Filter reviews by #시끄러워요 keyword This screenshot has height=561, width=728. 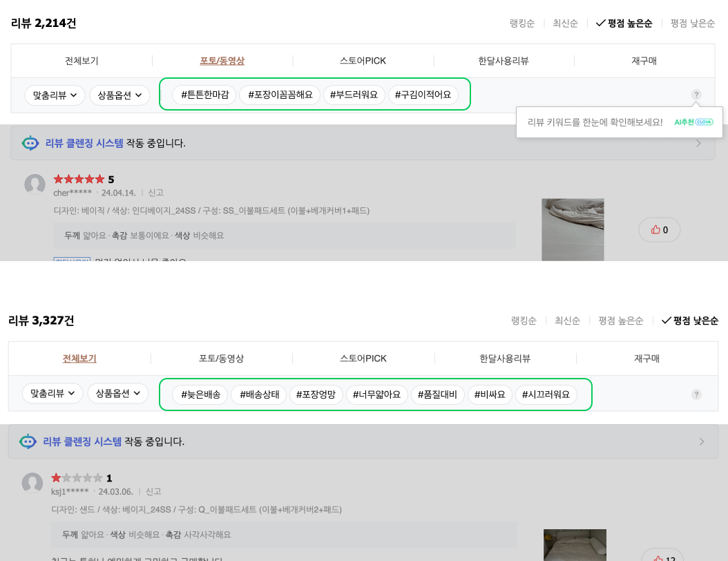tap(546, 394)
